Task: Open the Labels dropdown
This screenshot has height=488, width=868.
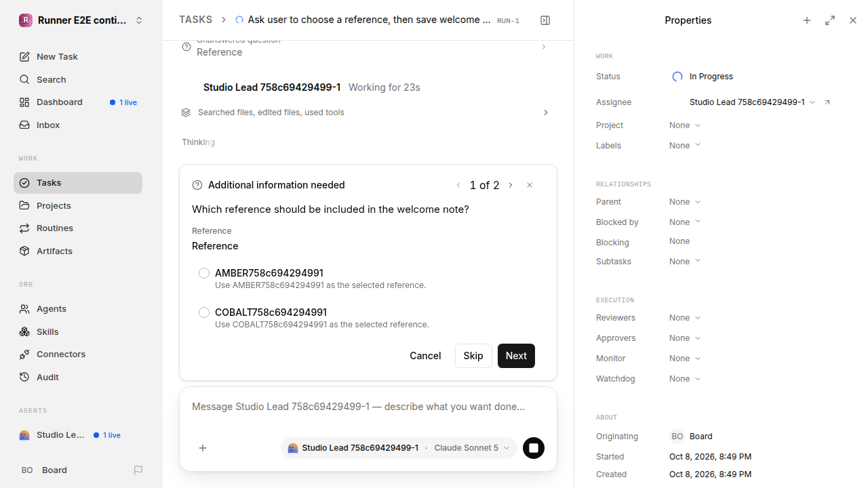Action: coord(685,146)
